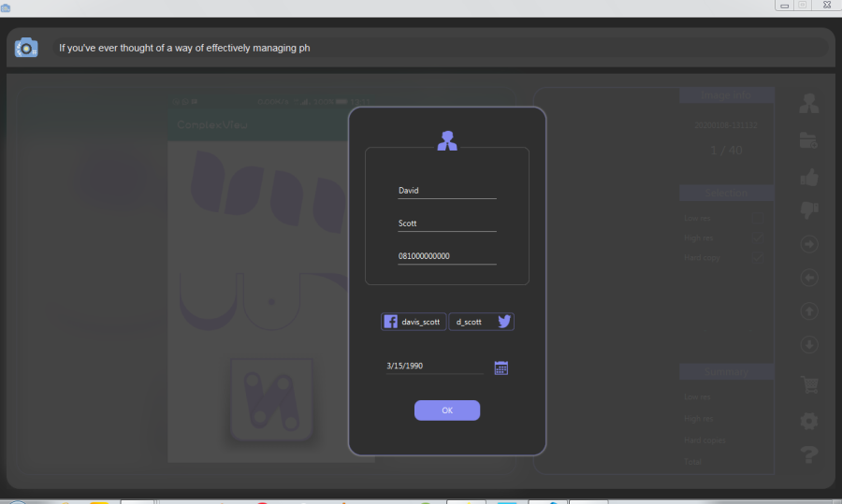Viewport: 842px width, 504px height.
Task: Click the left arrow previous-image icon
Action: (809, 278)
